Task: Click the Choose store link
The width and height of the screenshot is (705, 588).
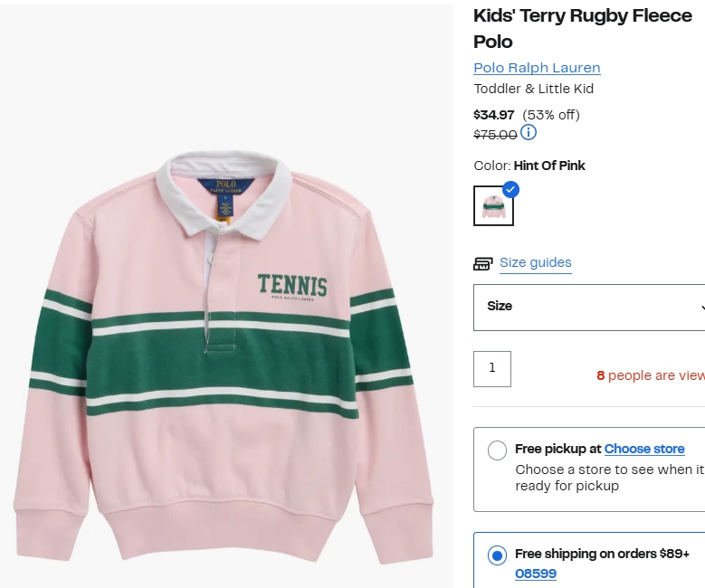Action: point(643,449)
